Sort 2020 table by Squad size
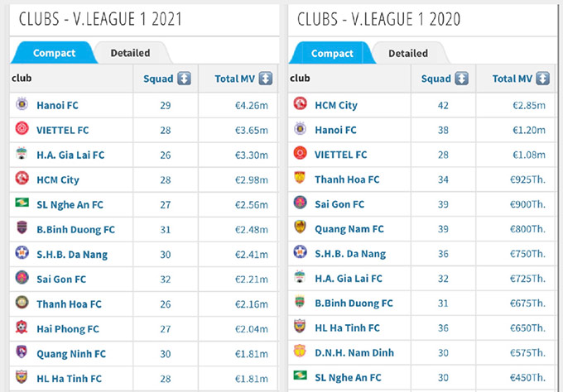The image size is (563, 392). (462, 79)
